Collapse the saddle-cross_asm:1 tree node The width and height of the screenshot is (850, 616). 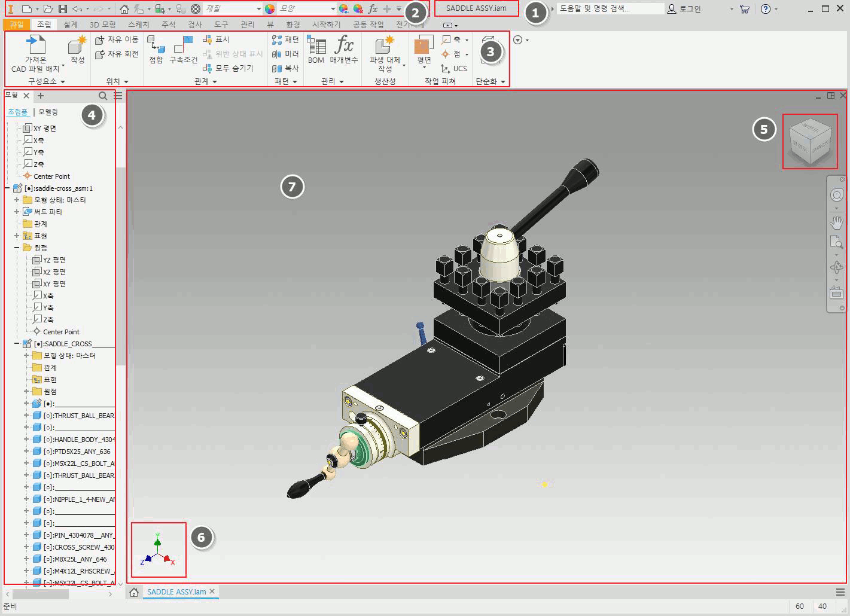pos(7,188)
